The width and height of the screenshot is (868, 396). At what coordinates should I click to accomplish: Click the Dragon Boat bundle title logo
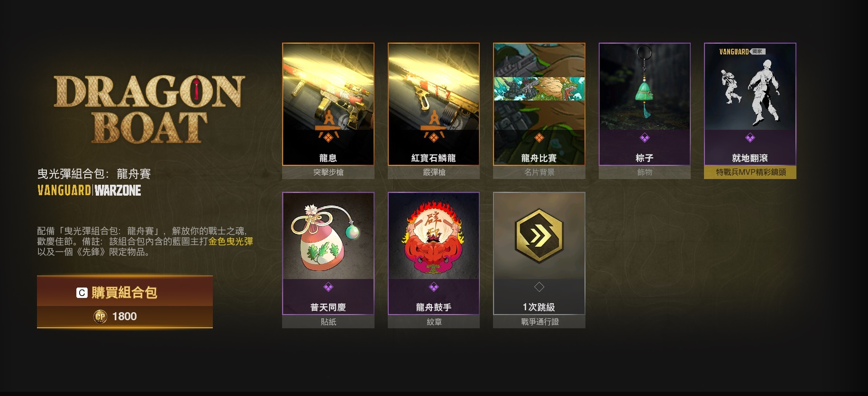(149, 110)
